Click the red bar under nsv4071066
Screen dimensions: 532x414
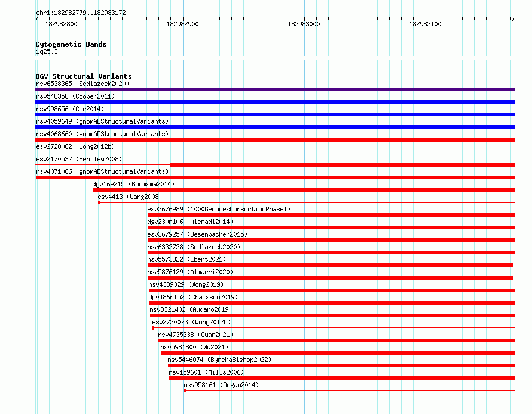[x=275, y=177]
